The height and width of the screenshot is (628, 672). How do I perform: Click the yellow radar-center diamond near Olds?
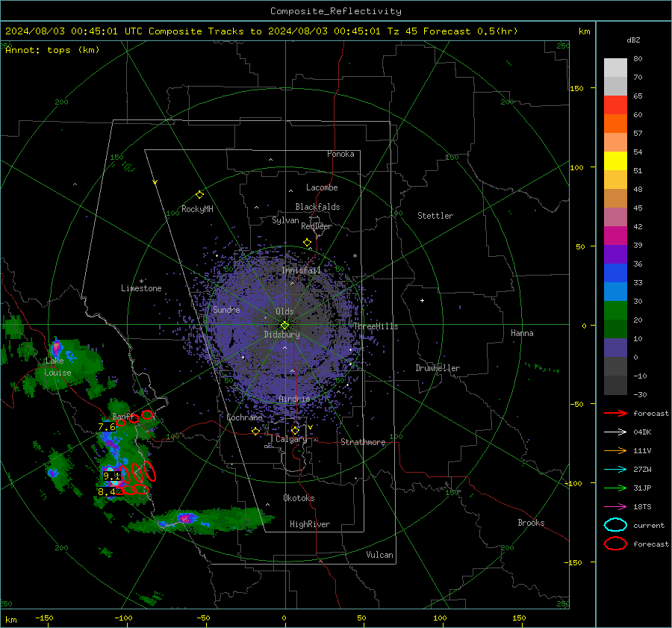[284, 326]
